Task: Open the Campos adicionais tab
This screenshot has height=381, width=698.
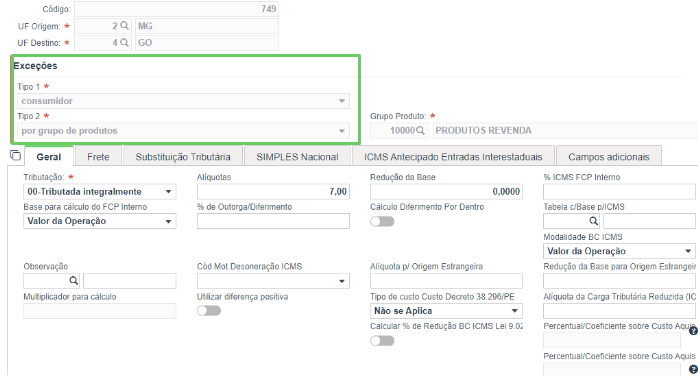Action: pyautogui.click(x=609, y=157)
